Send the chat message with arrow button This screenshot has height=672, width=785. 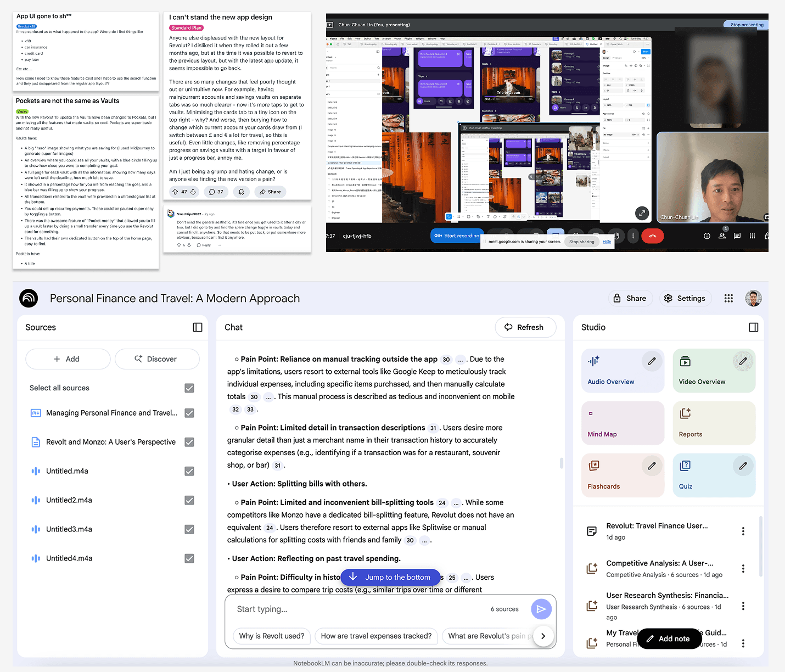[541, 609]
